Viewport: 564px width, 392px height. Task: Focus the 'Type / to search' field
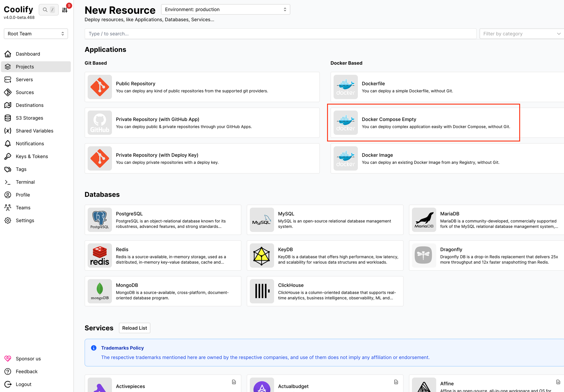280,34
